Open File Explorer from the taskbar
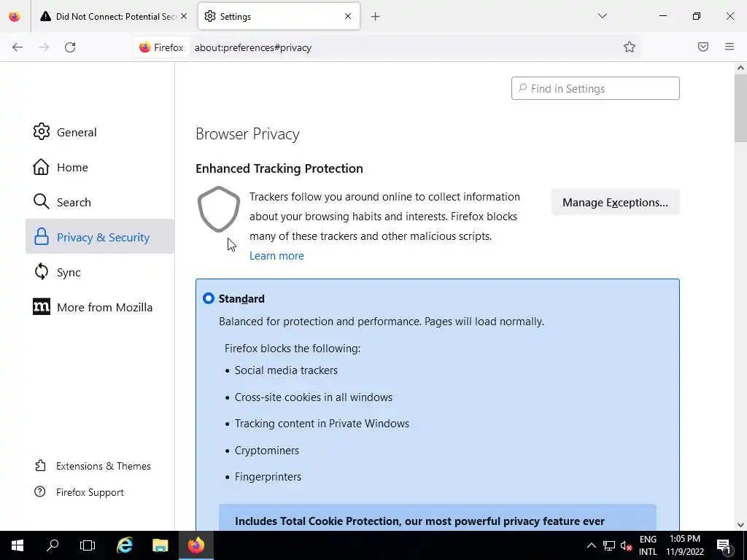The width and height of the screenshot is (747, 560). [160, 545]
